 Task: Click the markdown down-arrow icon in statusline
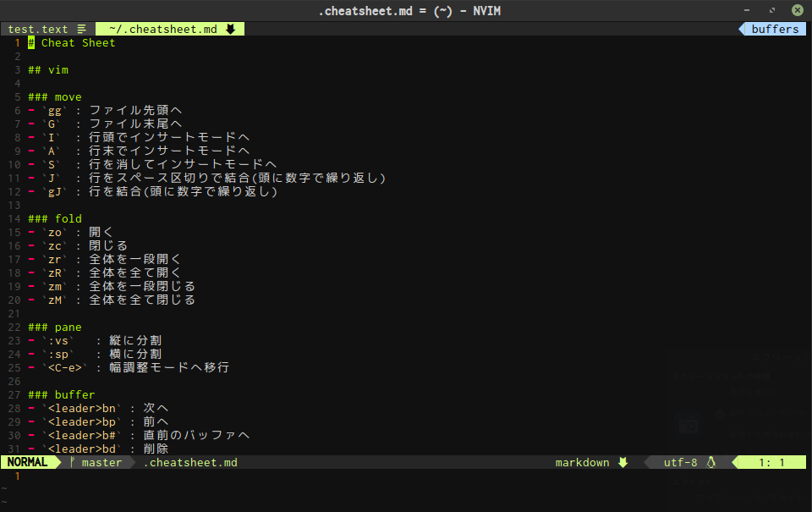click(x=623, y=462)
